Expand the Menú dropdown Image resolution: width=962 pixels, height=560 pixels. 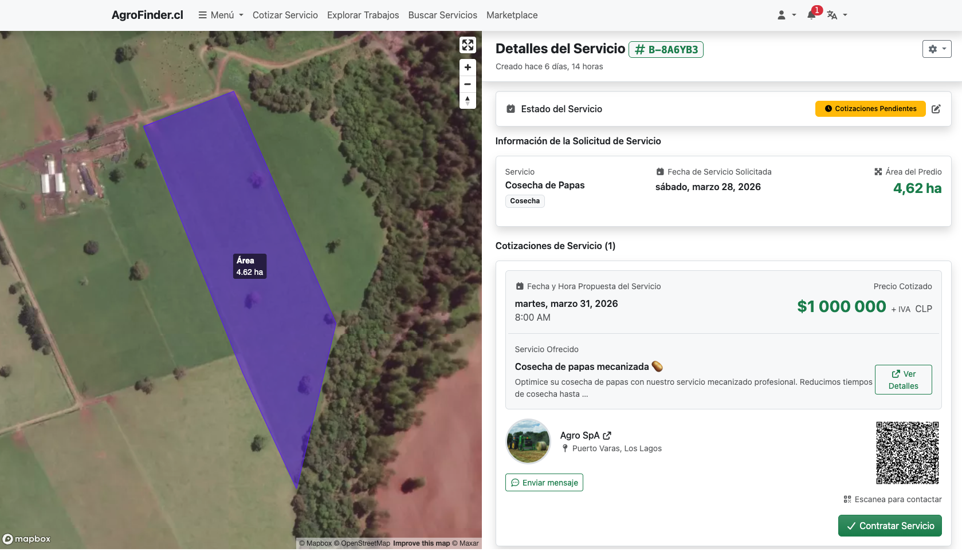point(221,15)
